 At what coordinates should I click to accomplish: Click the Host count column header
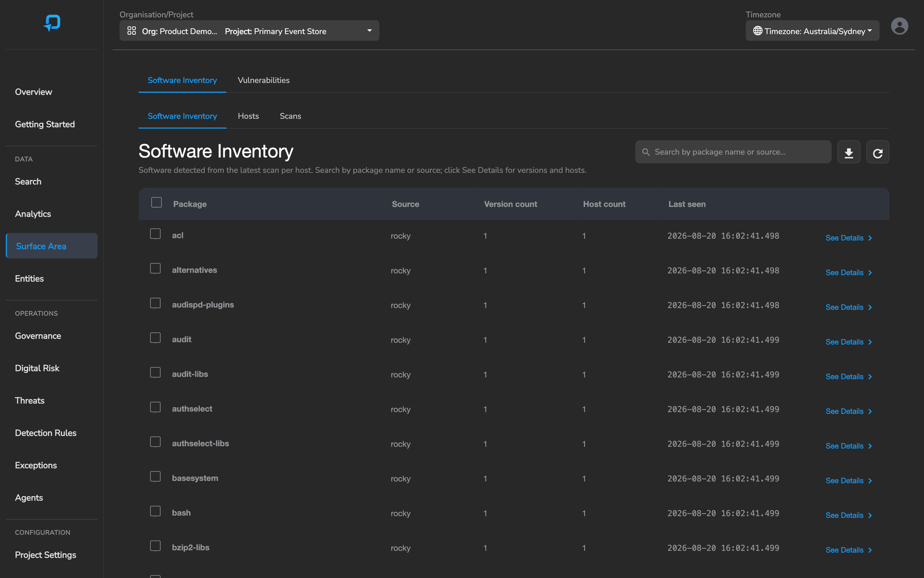tap(604, 204)
